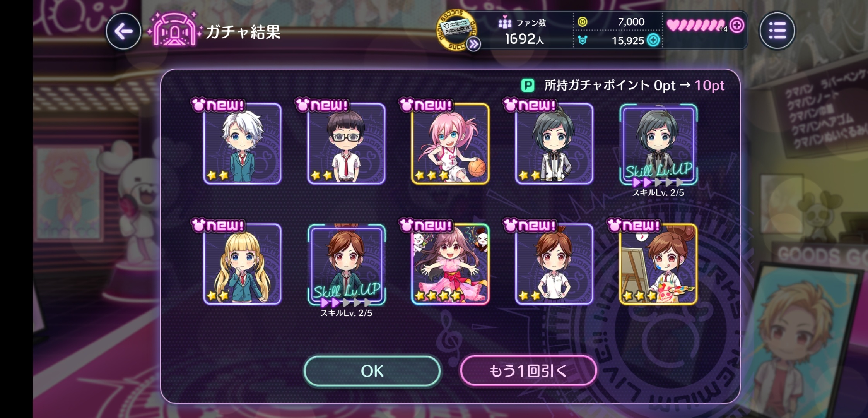Confirm results with the OK button

click(372, 371)
